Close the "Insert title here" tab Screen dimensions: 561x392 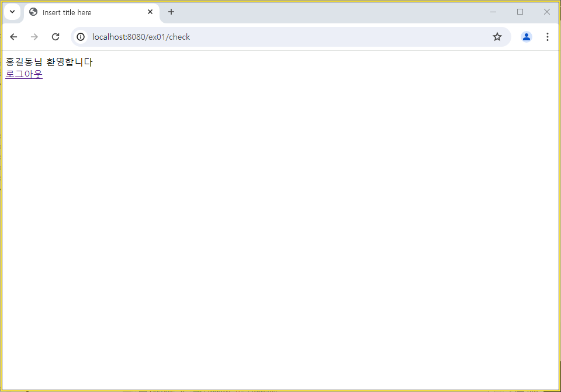[150, 12]
